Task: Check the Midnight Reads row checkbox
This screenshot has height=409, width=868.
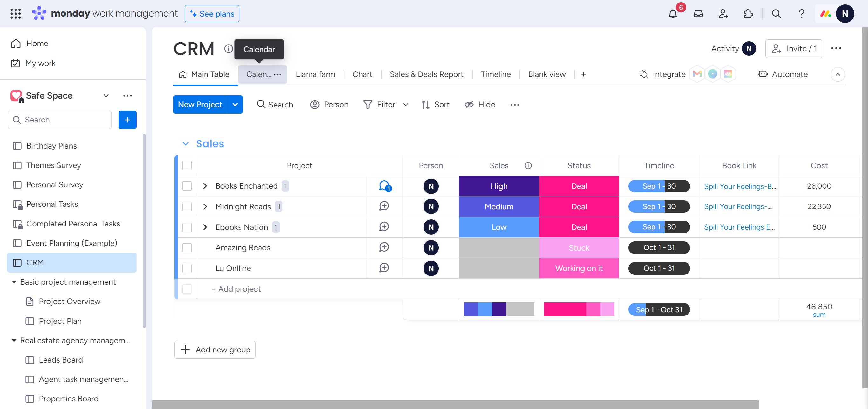Action: click(x=187, y=206)
